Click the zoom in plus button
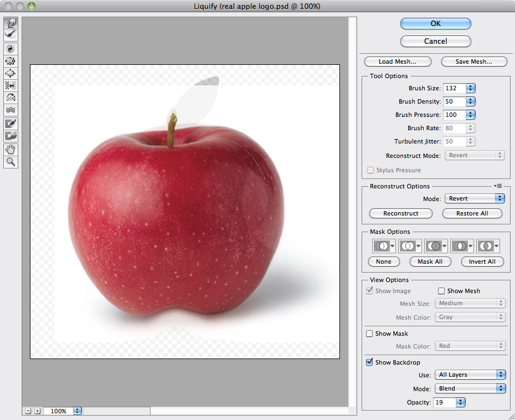 point(38,411)
